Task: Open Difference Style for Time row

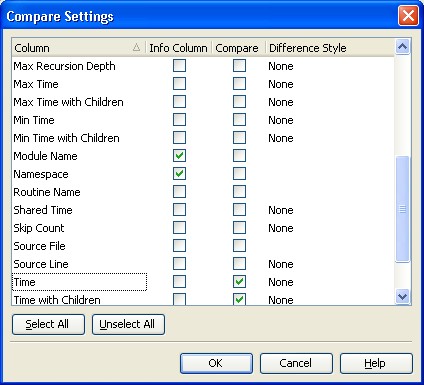Action: tap(281, 282)
